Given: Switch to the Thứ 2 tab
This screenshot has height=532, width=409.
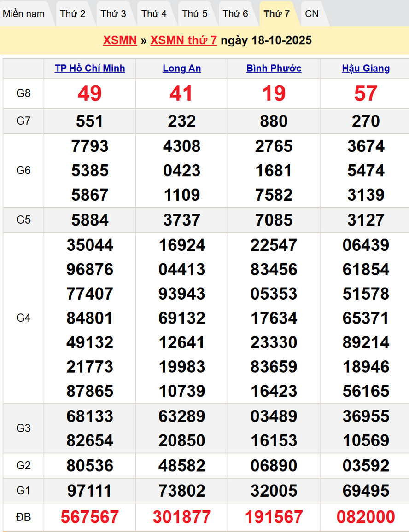Looking at the screenshot, I should click(x=73, y=14).
